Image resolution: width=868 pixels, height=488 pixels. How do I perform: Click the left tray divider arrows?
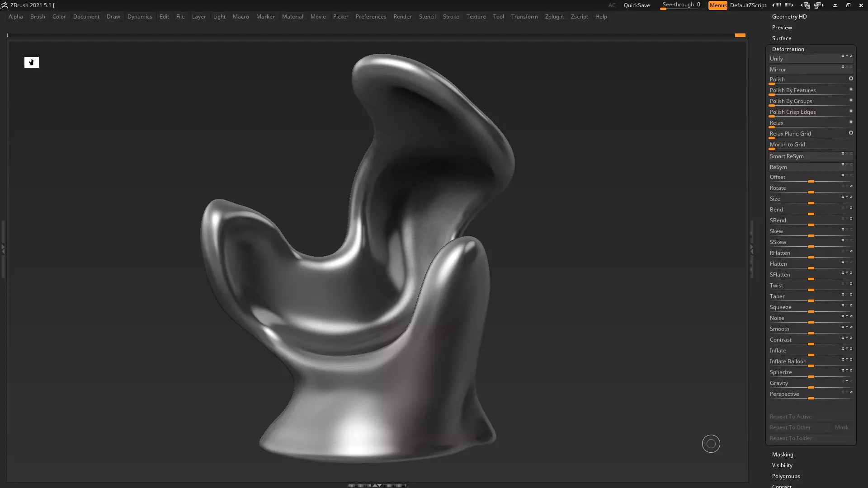3,249
